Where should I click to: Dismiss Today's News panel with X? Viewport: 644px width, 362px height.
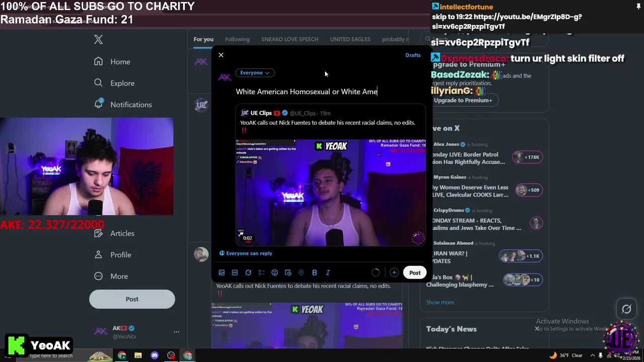pos(537,329)
